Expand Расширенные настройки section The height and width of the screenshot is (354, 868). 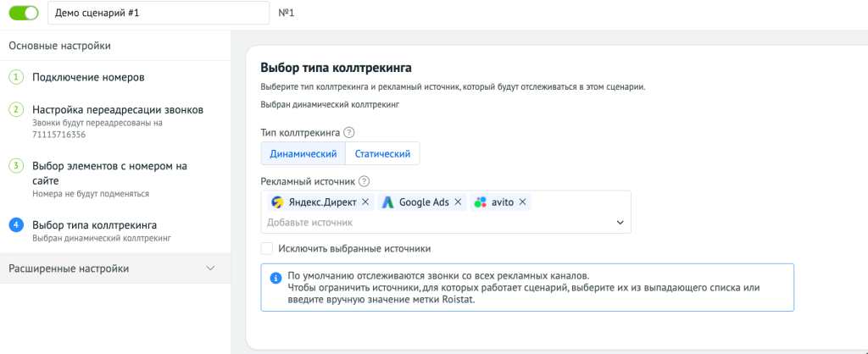pos(115,268)
